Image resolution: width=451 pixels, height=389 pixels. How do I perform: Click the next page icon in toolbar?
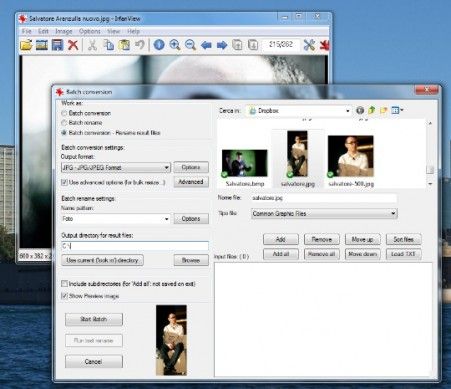pyautogui.click(x=253, y=45)
